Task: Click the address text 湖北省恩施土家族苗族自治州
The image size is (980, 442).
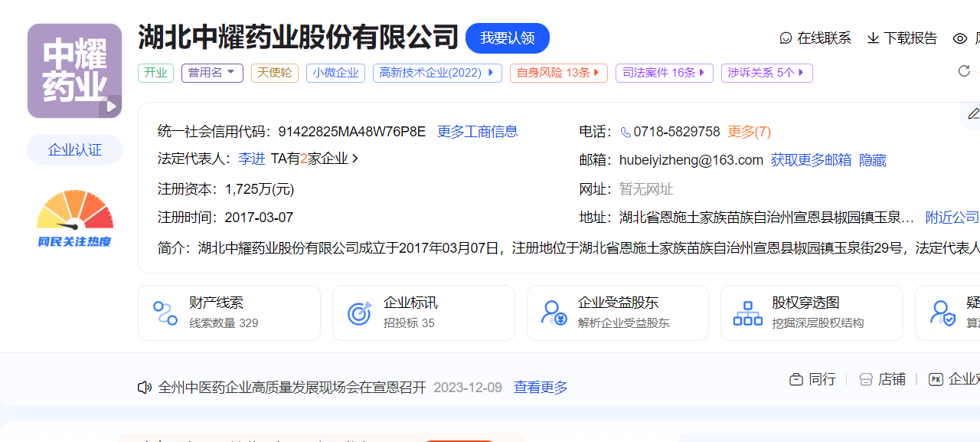Action: 766,218
